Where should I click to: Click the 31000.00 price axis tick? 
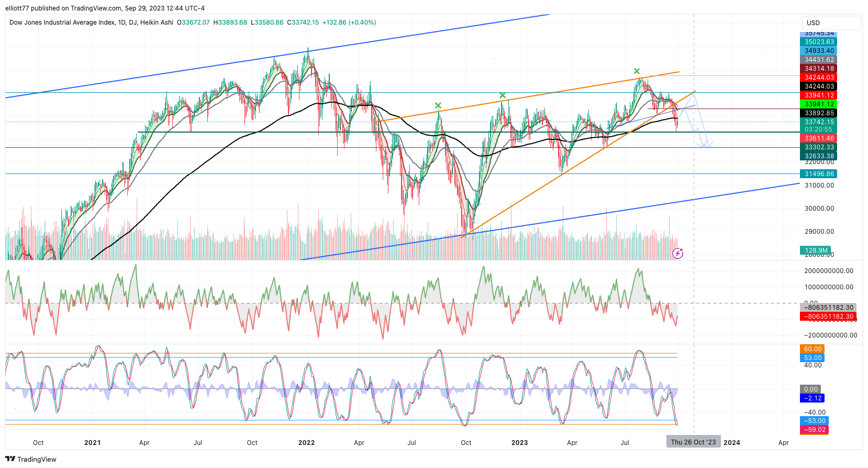(x=819, y=186)
